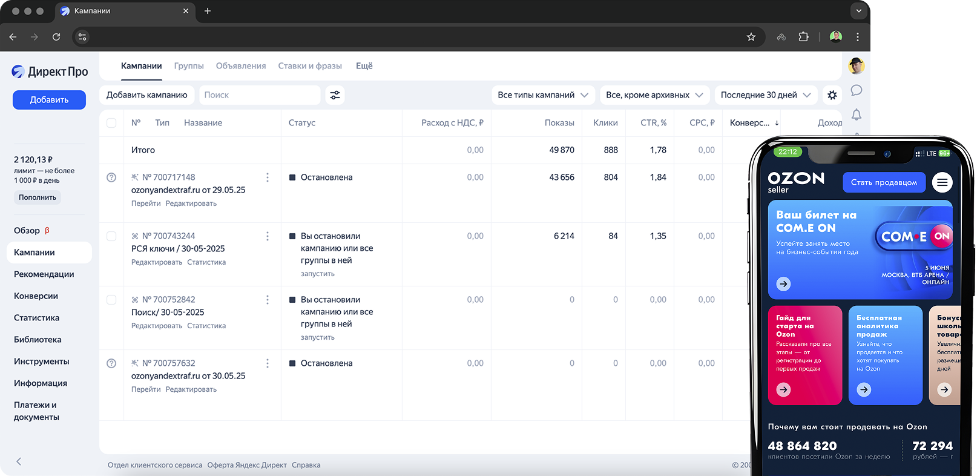Click запустить link for campaign 700743244

[x=317, y=274]
